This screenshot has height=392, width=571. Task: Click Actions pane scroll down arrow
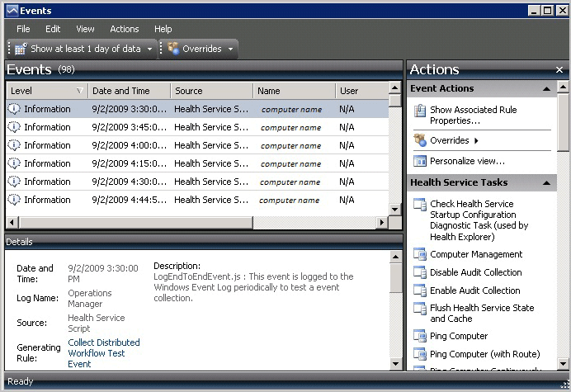(563, 364)
